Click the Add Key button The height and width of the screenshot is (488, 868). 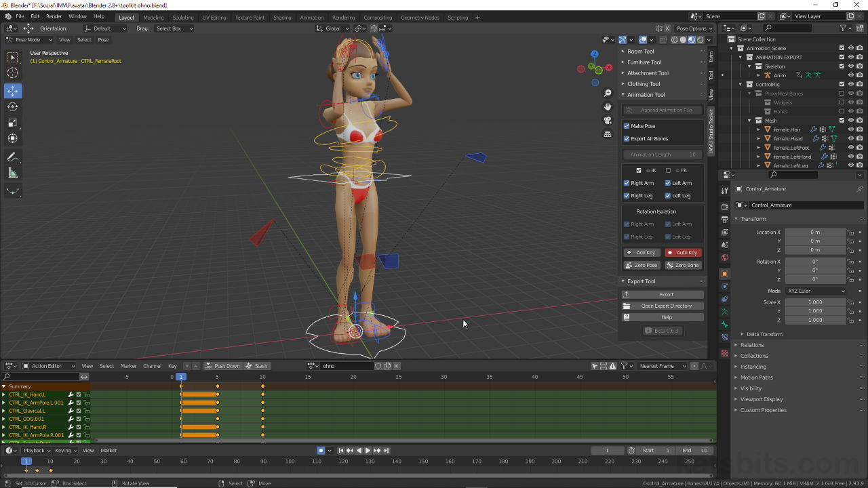(642, 252)
